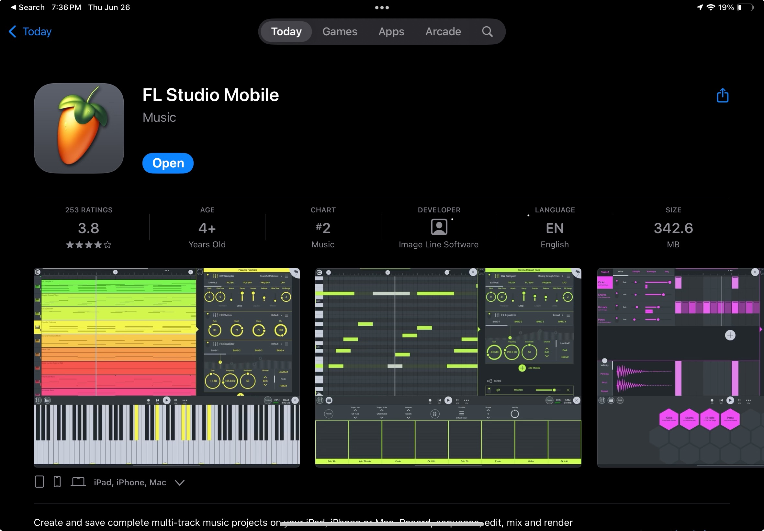Open first screenshot with piano keyboard

[167, 367]
